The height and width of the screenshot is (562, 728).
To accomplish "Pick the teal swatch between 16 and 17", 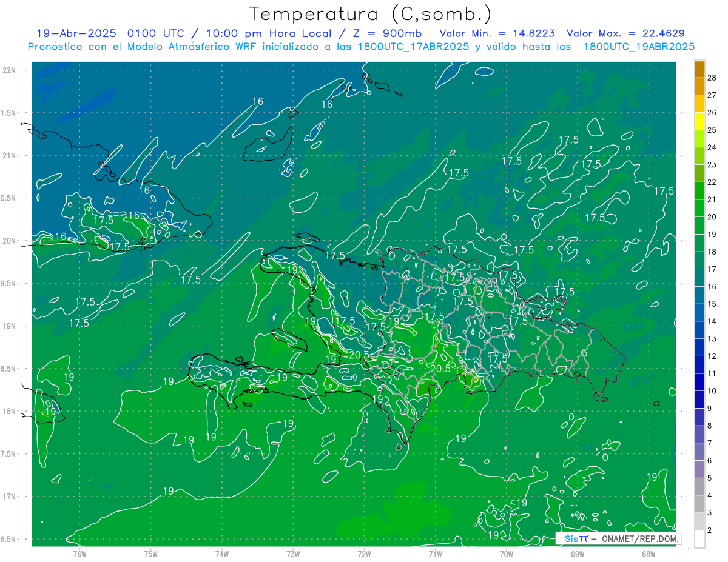I will coord(699,278).
